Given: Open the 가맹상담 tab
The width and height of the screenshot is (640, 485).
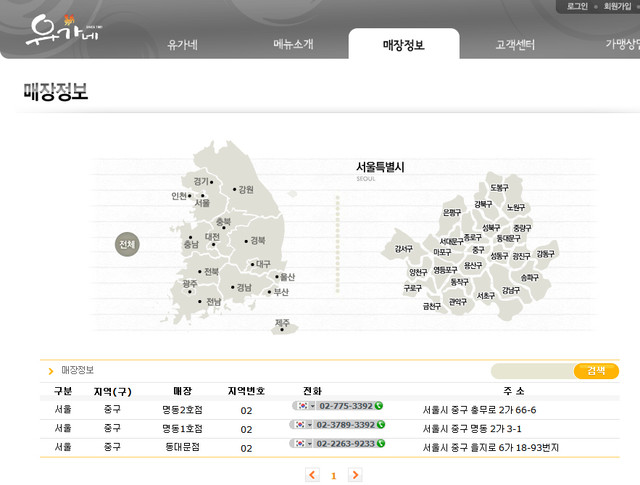Looking at the screenshot, I should (x=622, y=44).
